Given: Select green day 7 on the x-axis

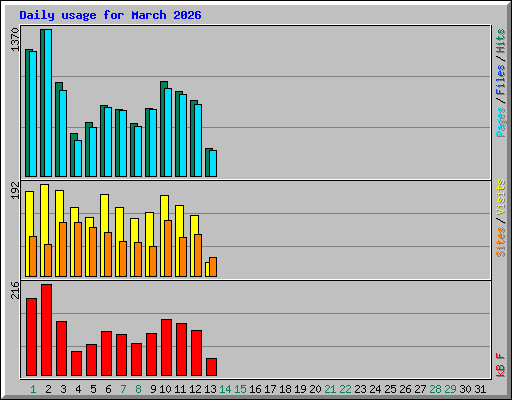Looking at the screenshot, I should coord(123,389).
